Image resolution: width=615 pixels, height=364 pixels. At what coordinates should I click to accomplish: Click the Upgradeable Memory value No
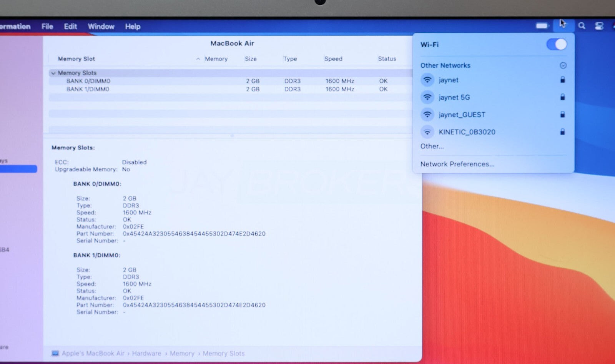pos(126,169)
